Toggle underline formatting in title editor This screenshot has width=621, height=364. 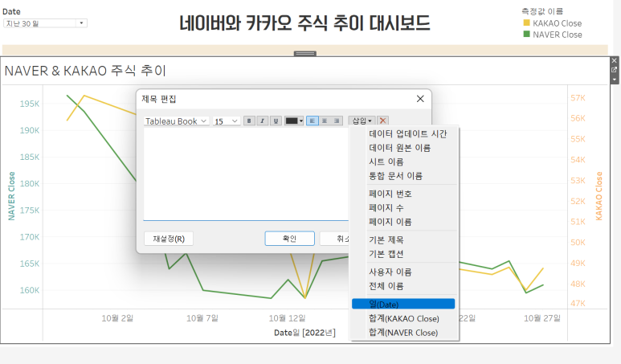276,121
